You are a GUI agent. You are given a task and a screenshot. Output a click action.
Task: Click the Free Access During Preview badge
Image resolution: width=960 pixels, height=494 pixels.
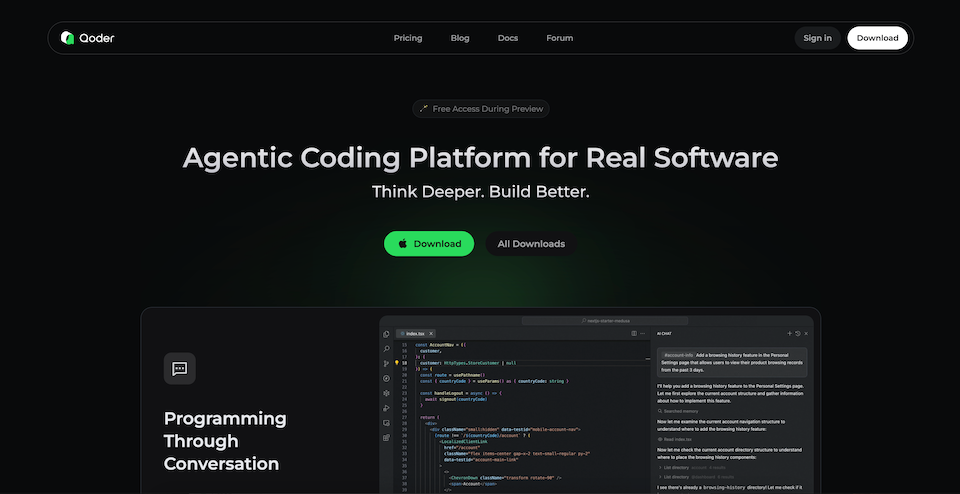pos(481,109)
